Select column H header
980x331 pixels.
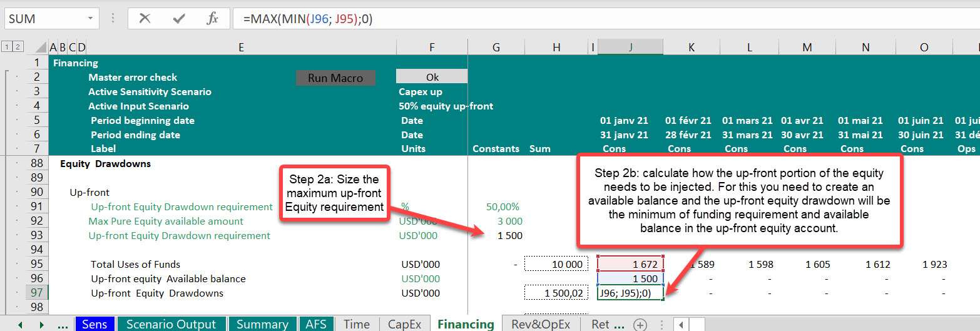tap(556, 47)
